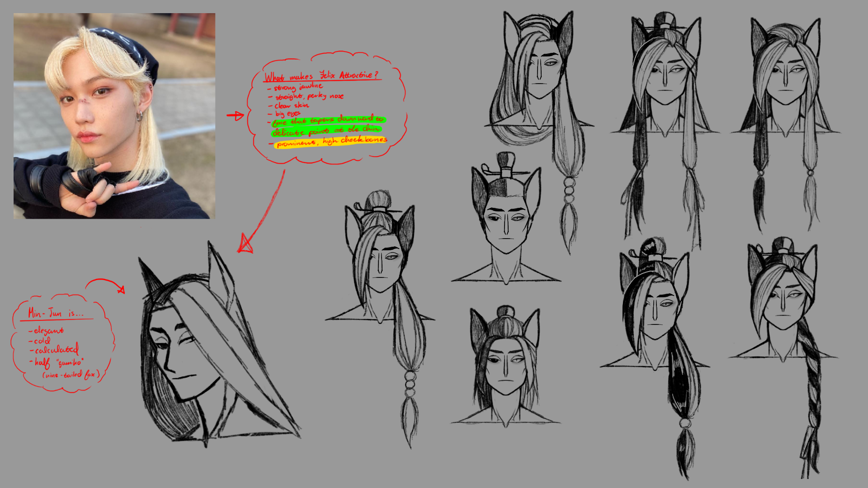Select short-haired sketch with topknot hairpin
The width and height of the screenshot is (868, 488).
coord(506,218)
